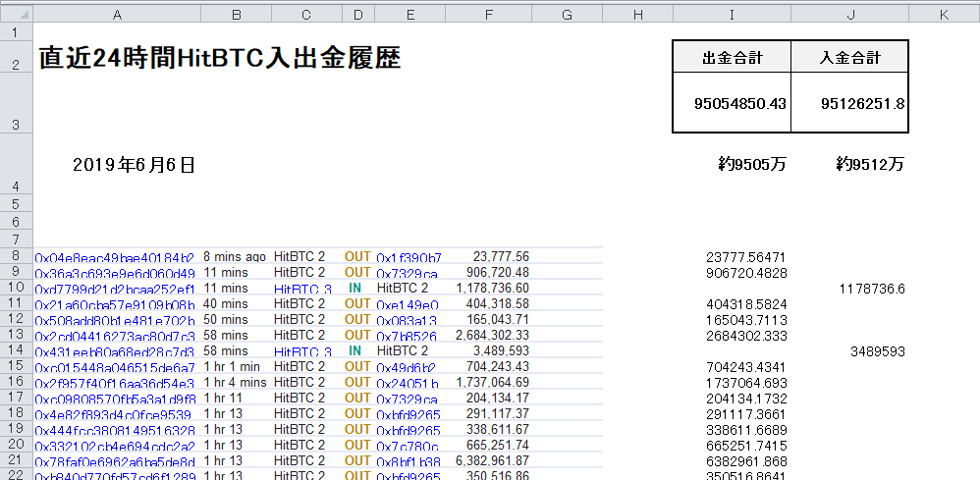Open address link 0x49d6b2
980x480 pixels.
[x=406, y=367]
